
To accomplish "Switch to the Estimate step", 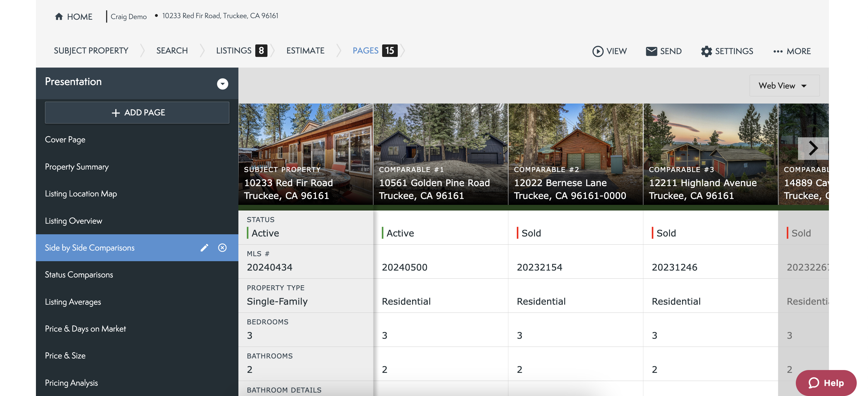I will [x=305, y=51].
